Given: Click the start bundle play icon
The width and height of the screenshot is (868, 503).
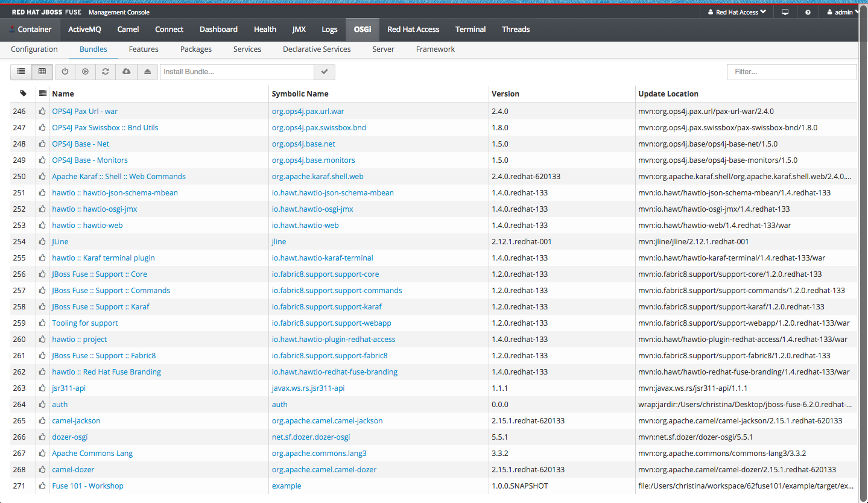Looking at the screenshot, I should (x=86, y=72).
